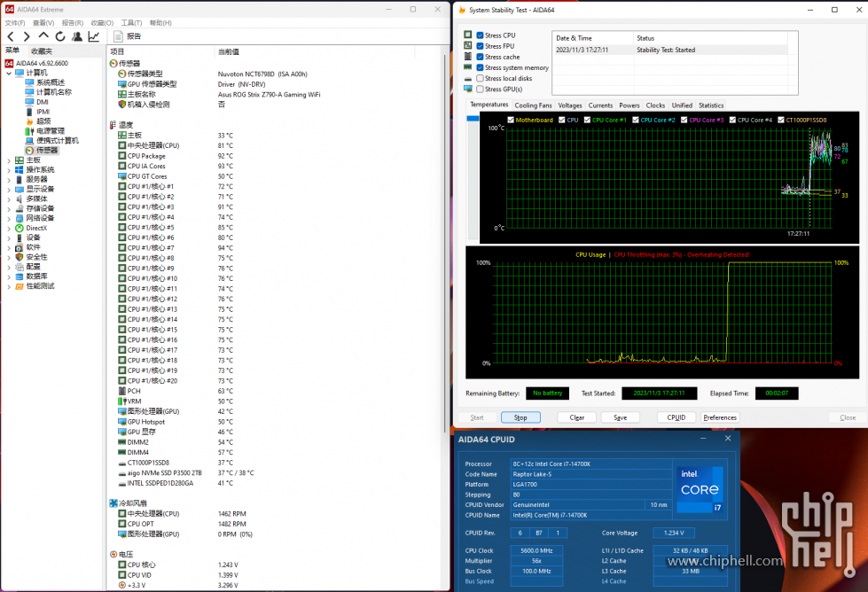
Task: Expand the 软件 tree node
Action: 9,247
